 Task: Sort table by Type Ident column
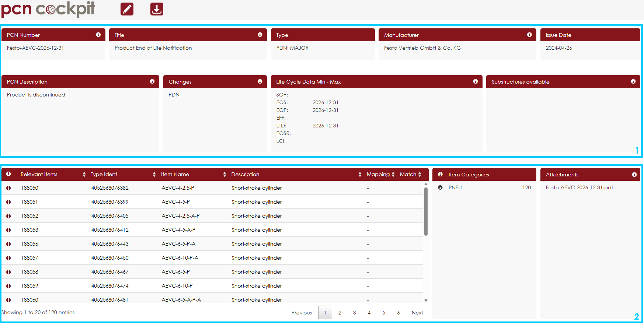[154, 174]
